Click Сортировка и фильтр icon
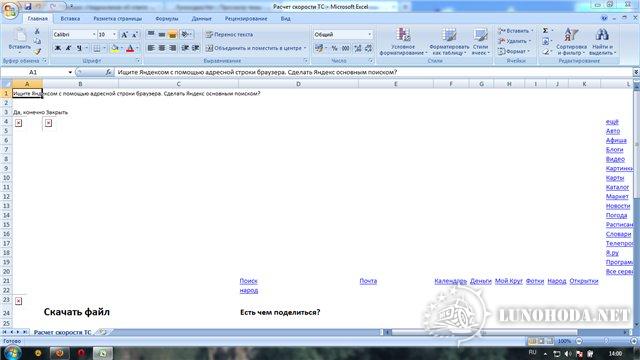This screenshot has height=360, width=640. click(x=571, y=42)
